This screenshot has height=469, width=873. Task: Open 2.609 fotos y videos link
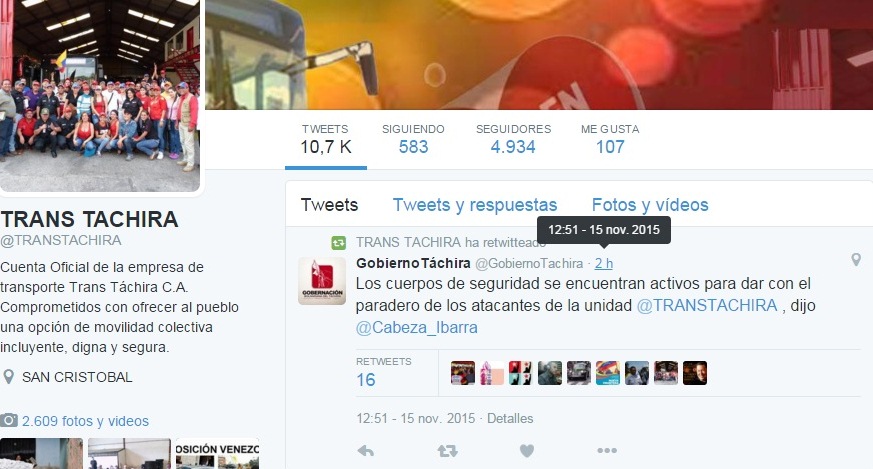pos(85,421)
